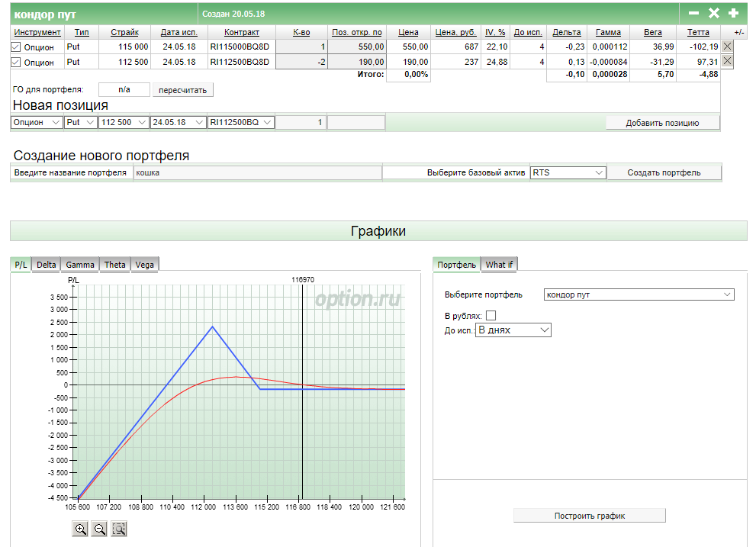Screen dimensions: 756x547
Task: Switch to the Gamma chart tab
Action: pyautogui.click(x=80, y=265)
